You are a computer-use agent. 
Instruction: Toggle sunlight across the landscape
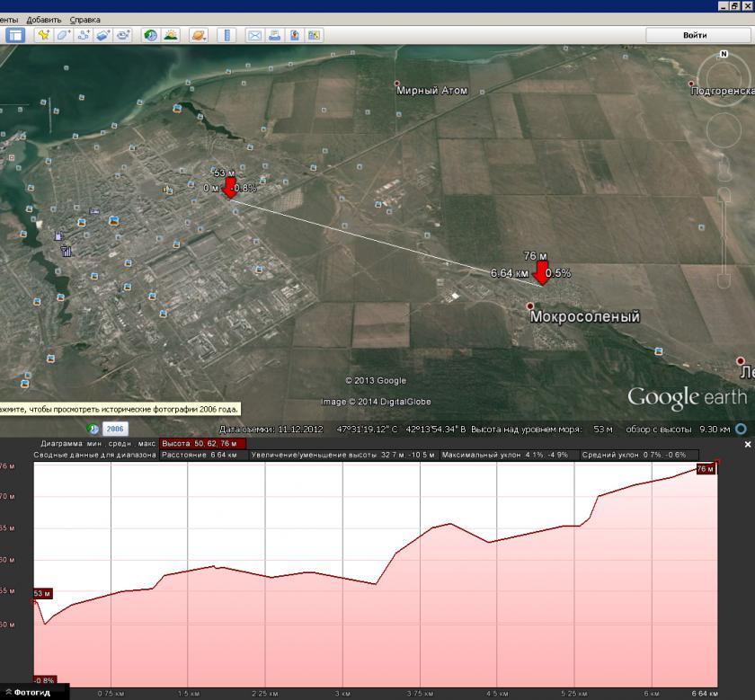tap(171, 35)
